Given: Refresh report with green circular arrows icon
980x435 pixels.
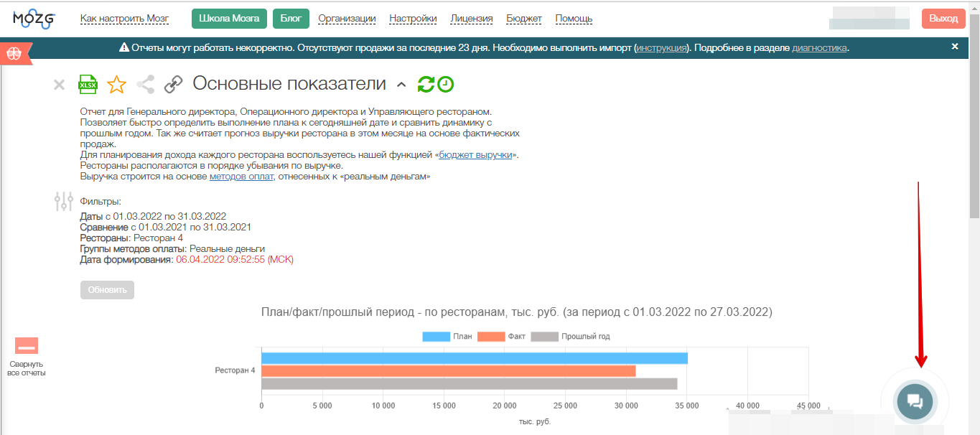Looking at the screenshot, I should click(x=426, y=85).
